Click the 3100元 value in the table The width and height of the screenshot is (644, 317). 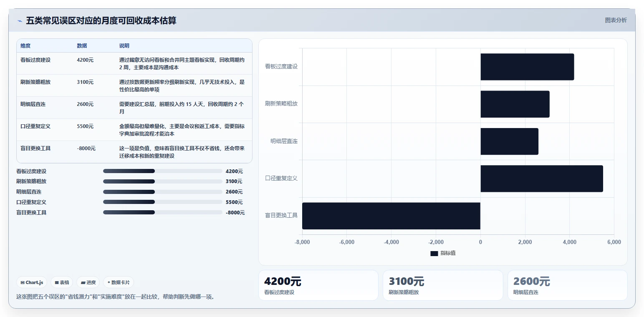tap(85, 82)
